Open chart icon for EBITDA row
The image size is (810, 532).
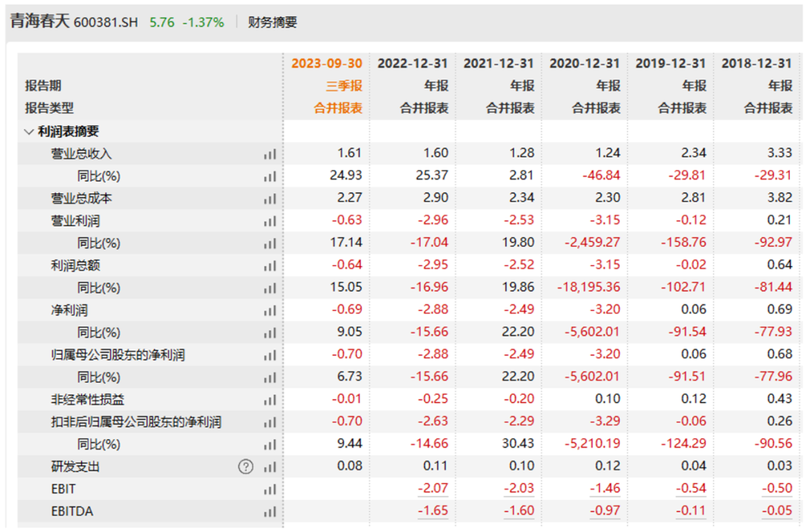tap(270, 511)
